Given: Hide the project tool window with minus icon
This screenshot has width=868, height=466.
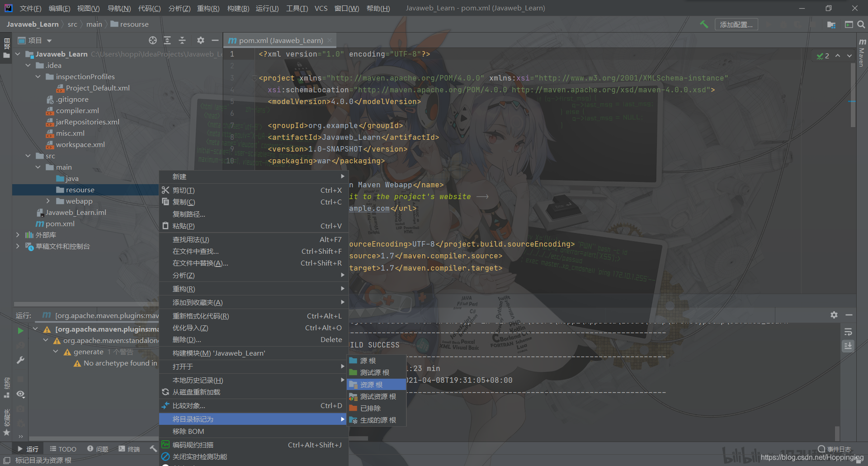Looking at the screenshot, I should (215, 40).
